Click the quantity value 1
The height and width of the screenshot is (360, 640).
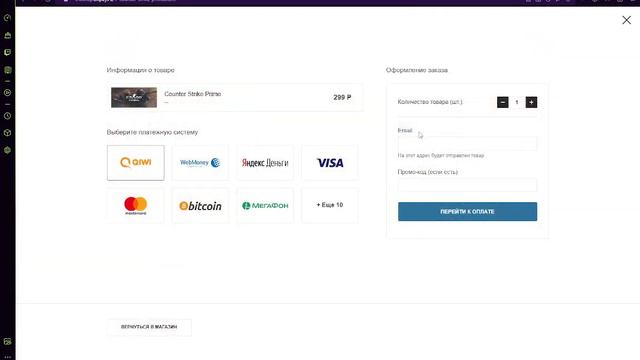pos(517,102)
